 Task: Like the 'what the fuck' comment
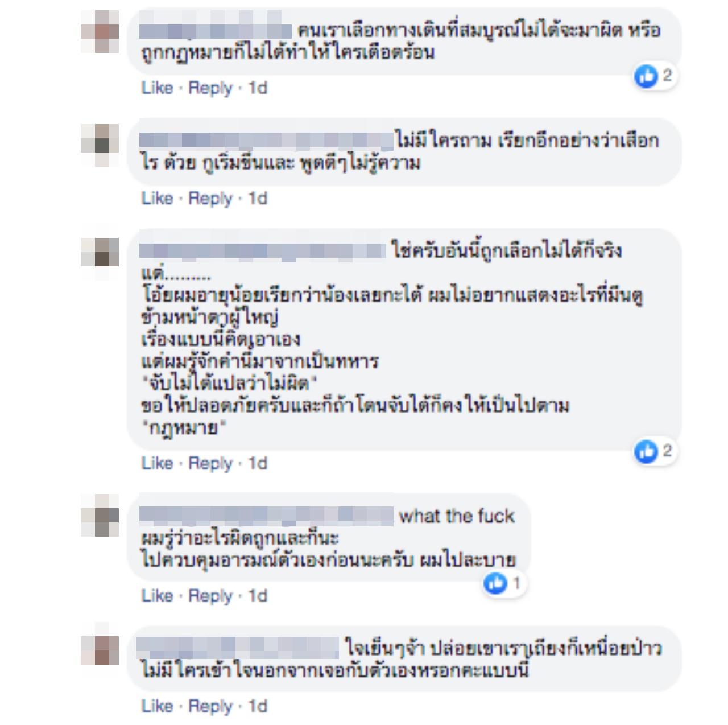pos(157,596)
